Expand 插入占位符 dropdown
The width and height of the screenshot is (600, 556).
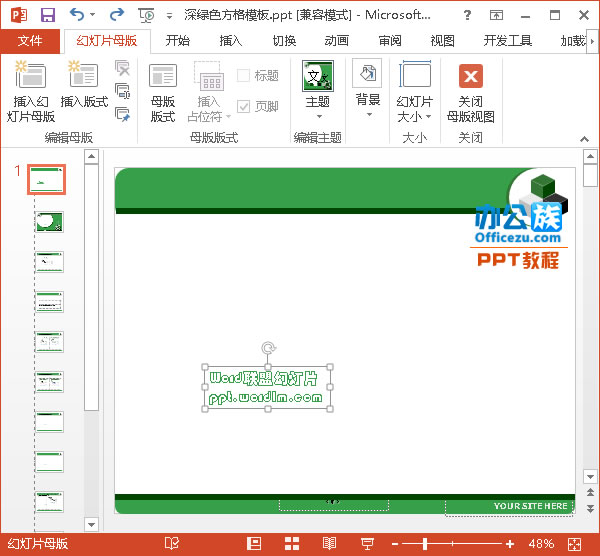pos(209,91)
